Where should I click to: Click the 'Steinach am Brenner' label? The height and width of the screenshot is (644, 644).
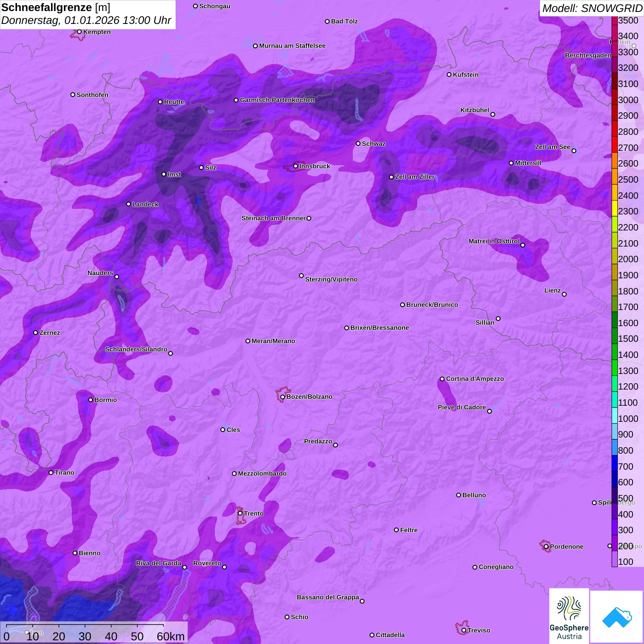point(273,218)
